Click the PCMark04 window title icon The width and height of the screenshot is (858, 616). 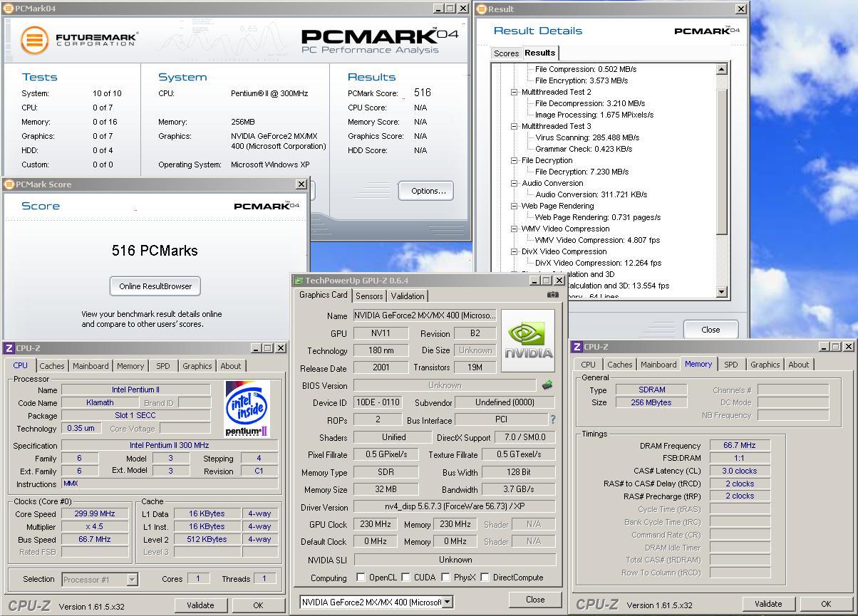[x=7, y=9]
